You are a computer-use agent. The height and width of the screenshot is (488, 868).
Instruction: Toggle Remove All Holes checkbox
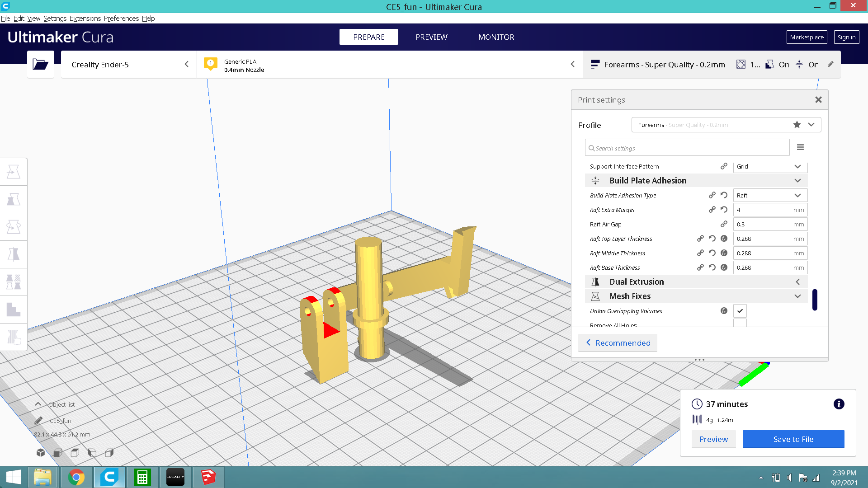[740, 323]
